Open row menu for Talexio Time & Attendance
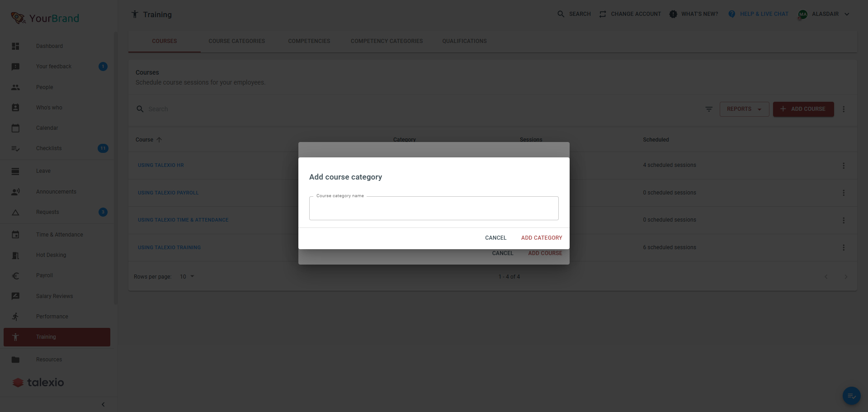The width and height of the screenshot is (868, 412). click(844, 220)
